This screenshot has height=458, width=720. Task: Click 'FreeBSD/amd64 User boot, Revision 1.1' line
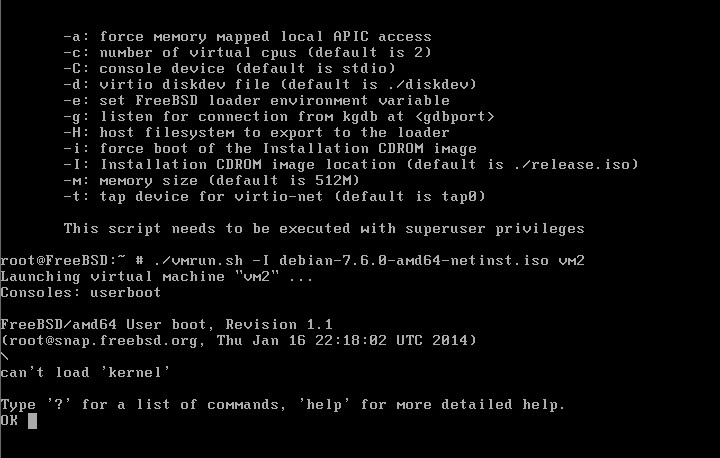tap(167, 324)
